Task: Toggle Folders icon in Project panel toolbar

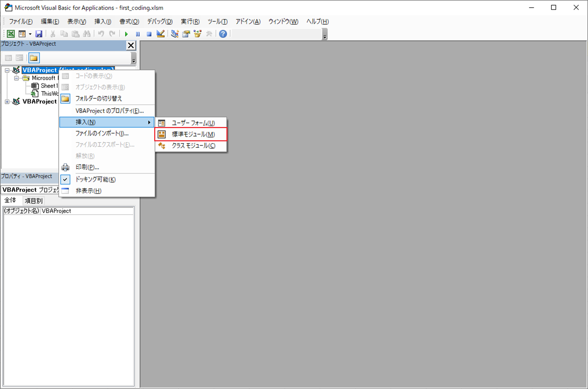Action: [34, 58]
